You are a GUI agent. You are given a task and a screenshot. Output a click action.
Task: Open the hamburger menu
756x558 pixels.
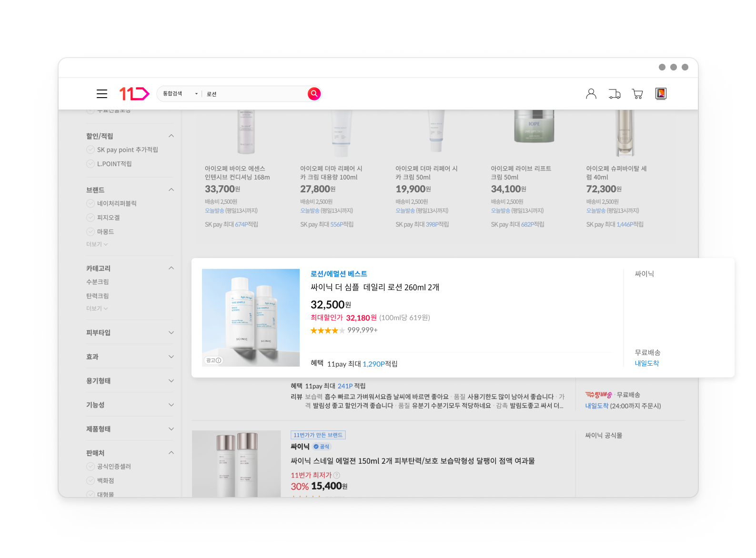102,94
